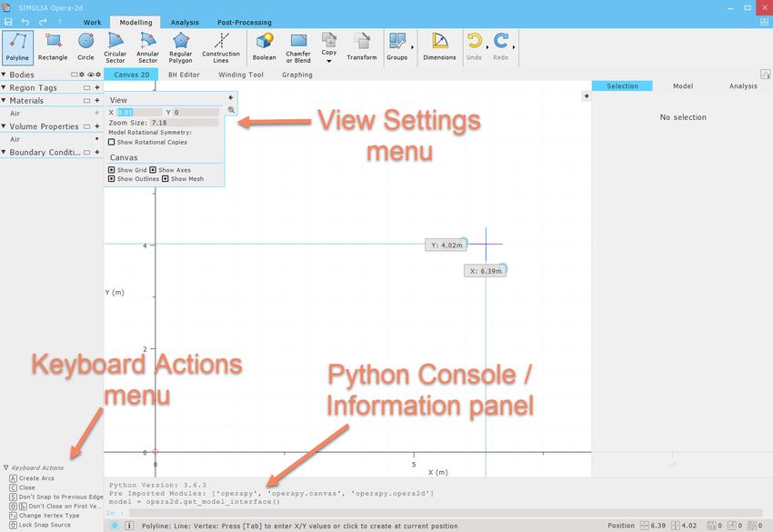This screenshot has width=773, height=532.
Task: Collapse the Boundary Conditions section
Action: click(4, 152)
